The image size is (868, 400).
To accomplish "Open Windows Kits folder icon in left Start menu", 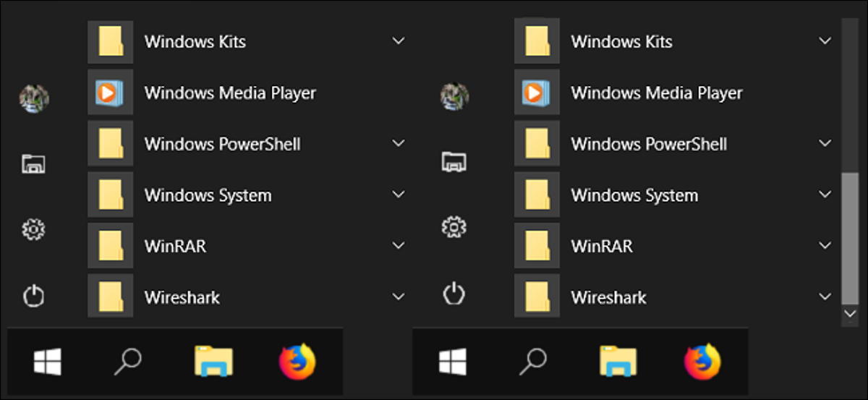I will pyautogui.click(x=110, y=41).
